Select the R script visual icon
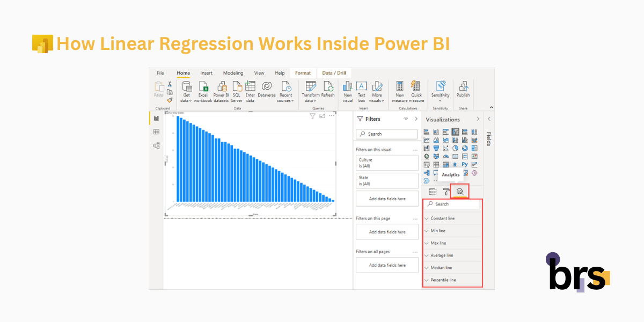Image resolution: width=644 pixels, height=322 pixels. click(455, 165)
